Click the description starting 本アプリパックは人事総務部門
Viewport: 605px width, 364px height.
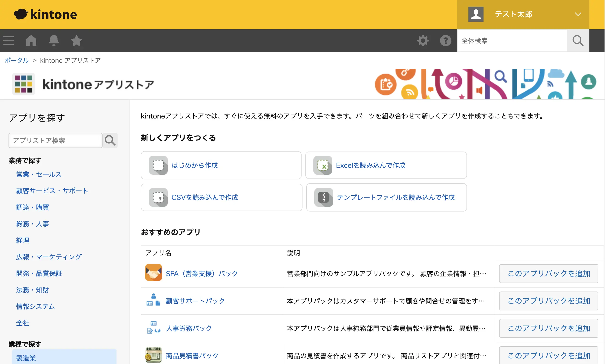pos(386,328)
